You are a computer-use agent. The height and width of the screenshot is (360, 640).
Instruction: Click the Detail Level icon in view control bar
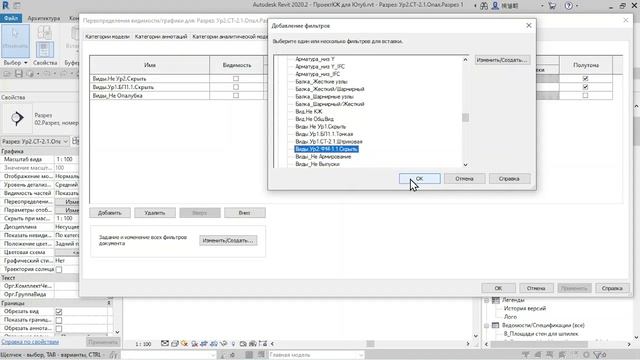pos(164,344)
